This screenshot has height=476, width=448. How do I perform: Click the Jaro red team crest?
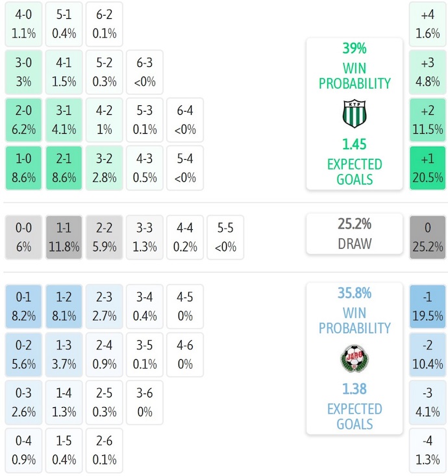pos(355,359)
